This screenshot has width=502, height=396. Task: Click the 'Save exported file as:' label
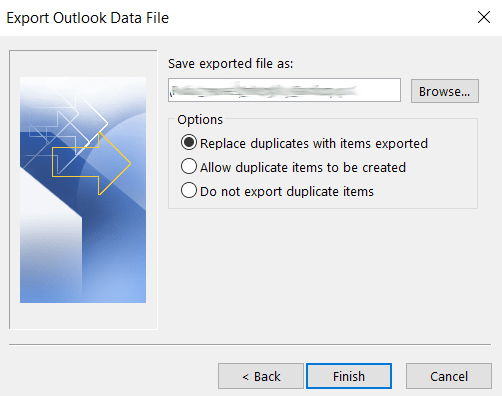pos(230,63)
